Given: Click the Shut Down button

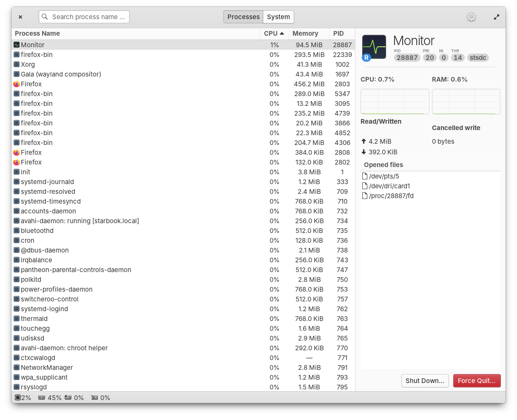Looking at the screenshot, I should 425,380.
